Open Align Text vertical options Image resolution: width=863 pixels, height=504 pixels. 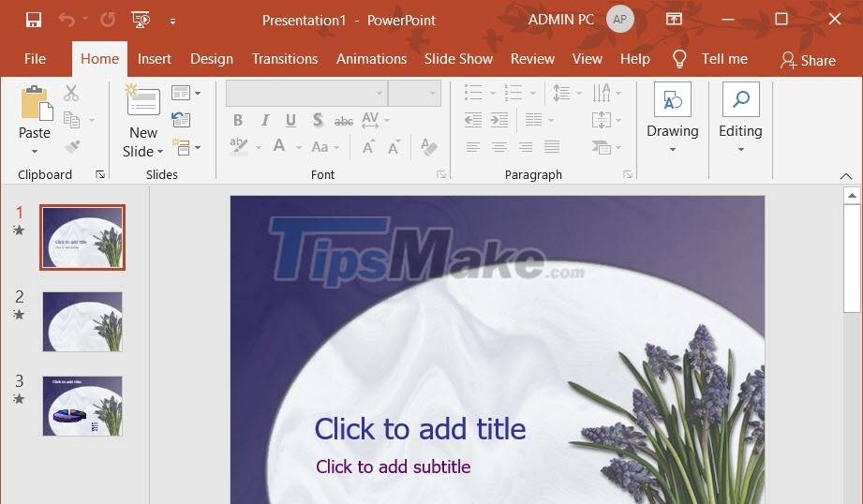click(x=606, y=119)
